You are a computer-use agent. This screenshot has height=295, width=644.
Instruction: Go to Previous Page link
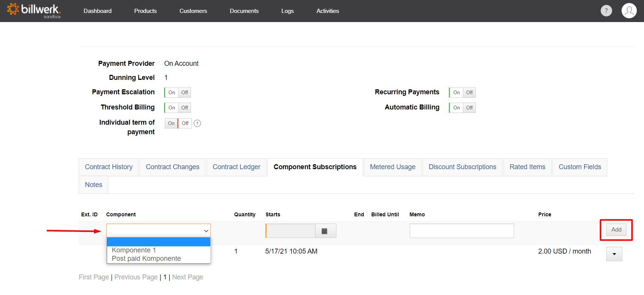(x=136, y=277)
